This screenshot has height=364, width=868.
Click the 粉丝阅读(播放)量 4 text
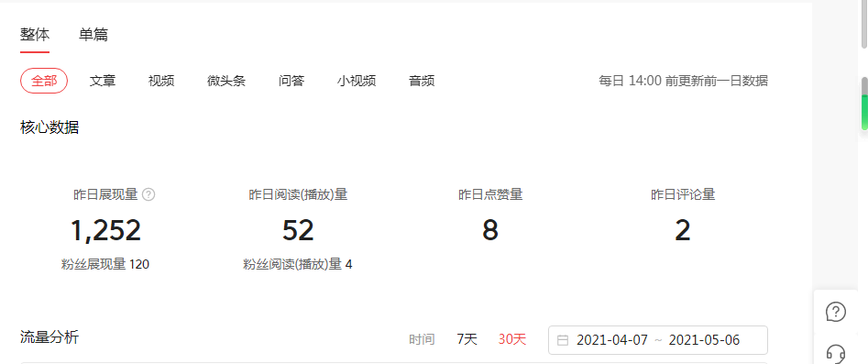[298, 264]
